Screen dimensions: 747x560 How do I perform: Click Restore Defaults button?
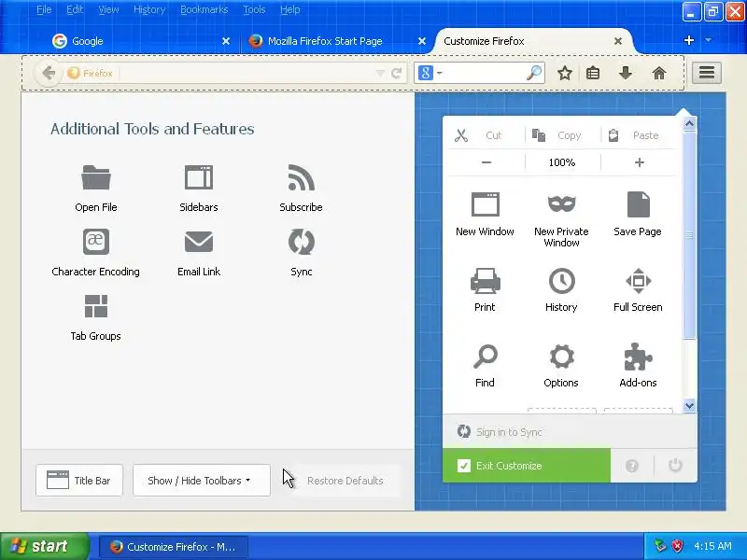pos(345,481)
